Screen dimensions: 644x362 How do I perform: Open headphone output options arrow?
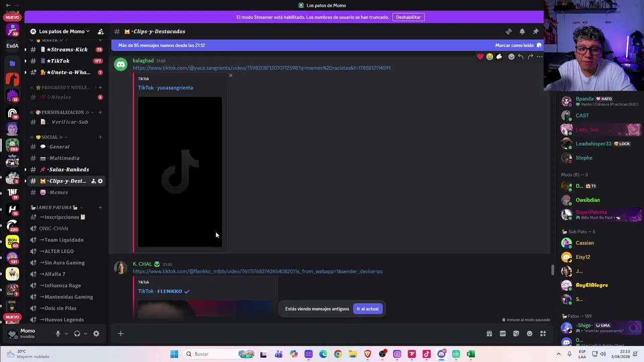(85, 333)
